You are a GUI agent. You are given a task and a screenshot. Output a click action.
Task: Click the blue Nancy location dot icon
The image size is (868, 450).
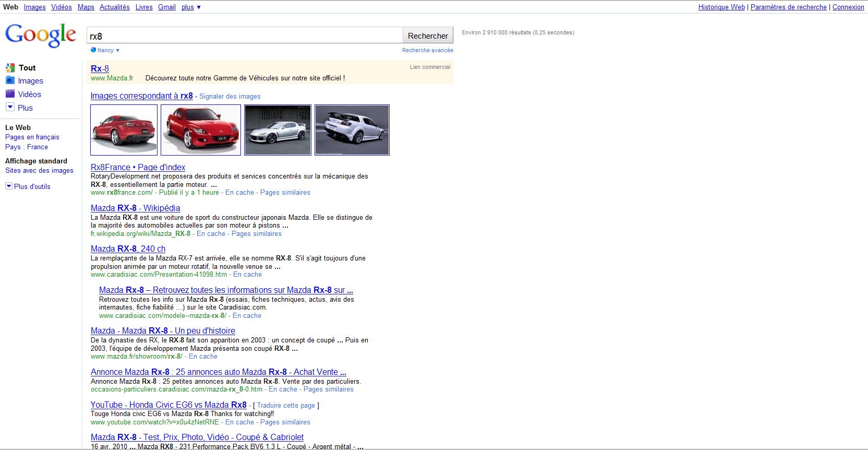pyautogui.click(x=93, y=50)
